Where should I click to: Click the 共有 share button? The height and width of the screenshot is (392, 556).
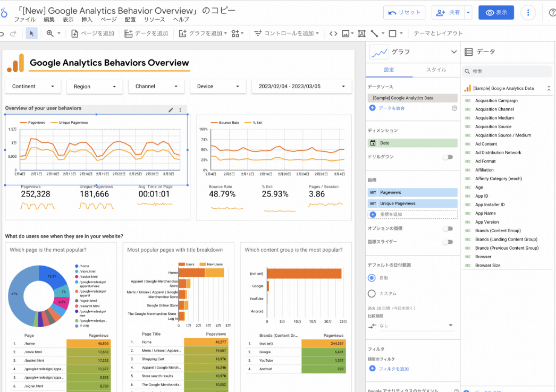click(x=448, y=13)
